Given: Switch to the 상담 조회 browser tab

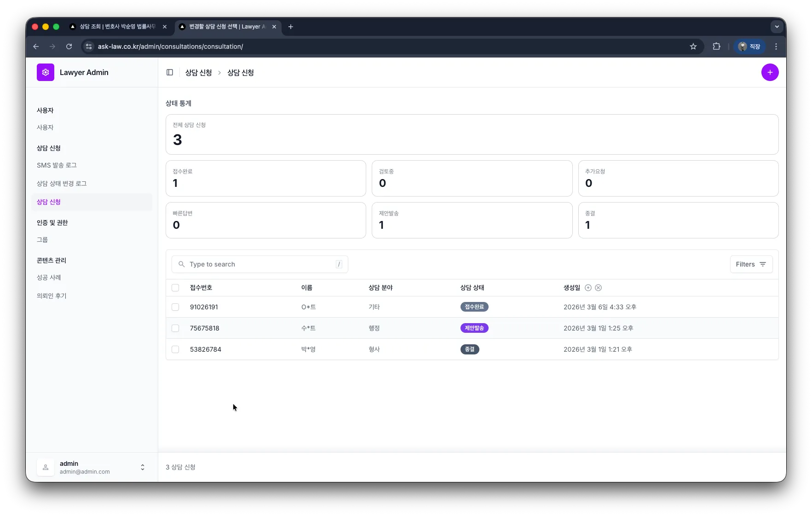Looking at the screenshot, I should (117, 27).
